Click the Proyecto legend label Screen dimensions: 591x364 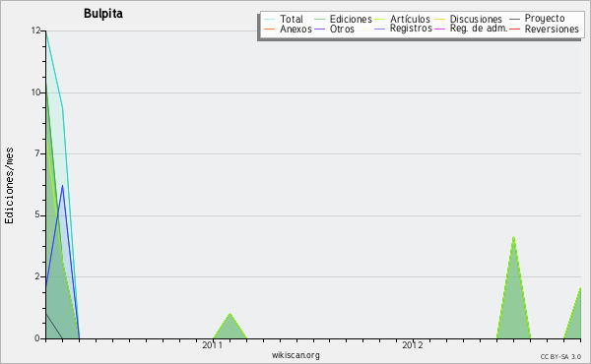point(545,19)
